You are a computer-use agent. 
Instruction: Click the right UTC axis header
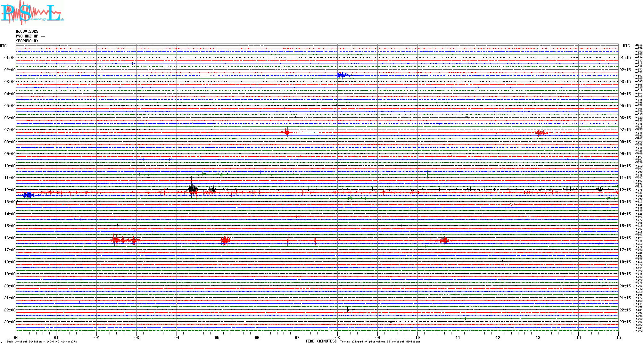tap(626, 46)
